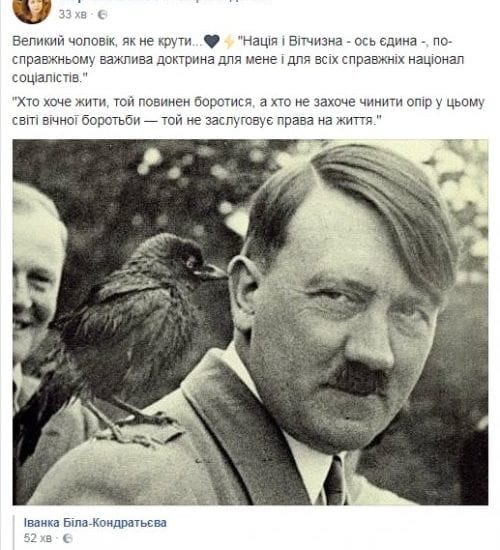Click the vertical quote bar beside shared author
The width and height of the screenshot is (500, 550).
14,532
